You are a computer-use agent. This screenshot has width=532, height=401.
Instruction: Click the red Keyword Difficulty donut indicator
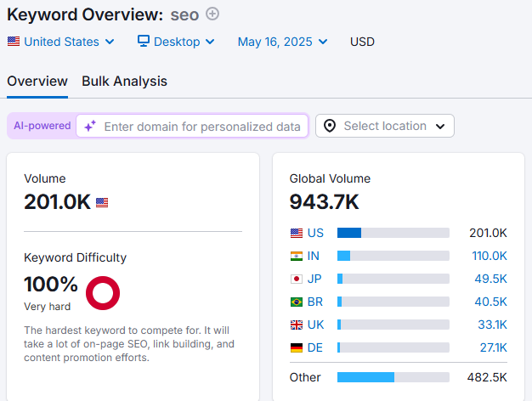[103, 293]
